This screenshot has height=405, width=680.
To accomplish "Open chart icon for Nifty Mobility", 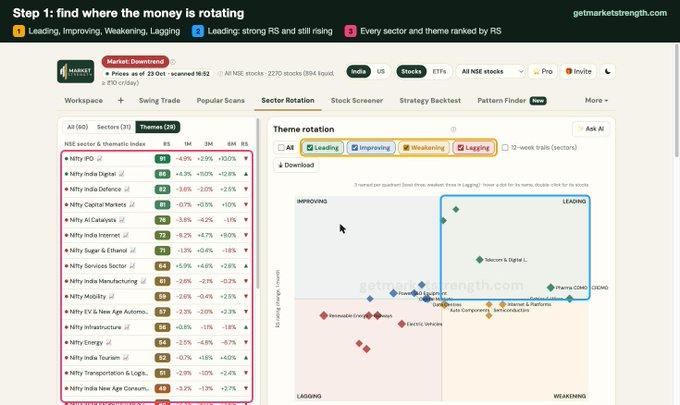I will pos(111,297).
